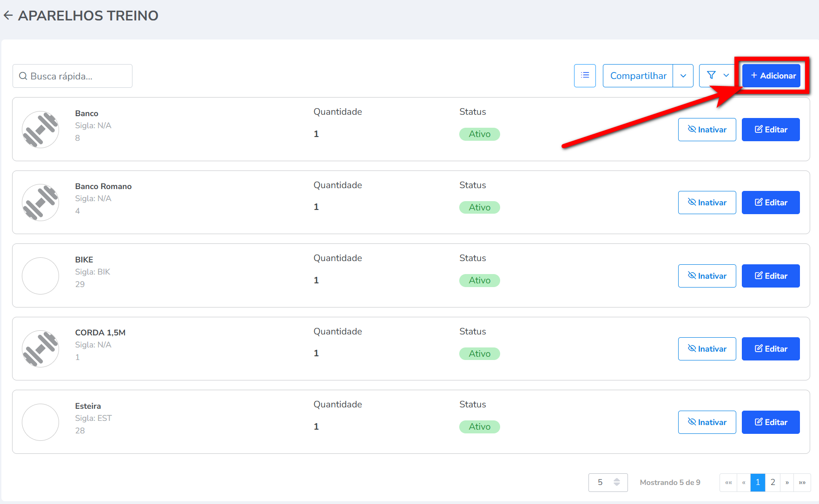Edit the BIKE equipment entry
The image size is (819, 504).
point(770,276)
